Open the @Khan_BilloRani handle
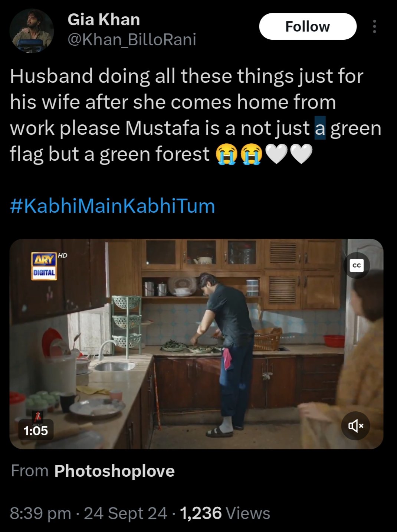 [x=132, y=39]
